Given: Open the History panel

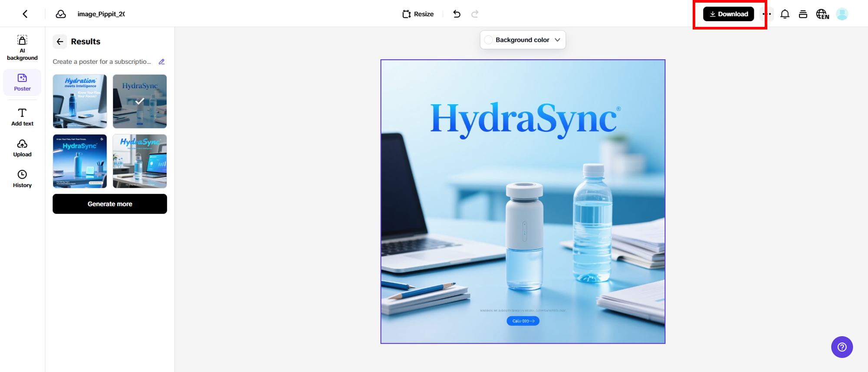Looking at the screenshot, I should (22, 179).
